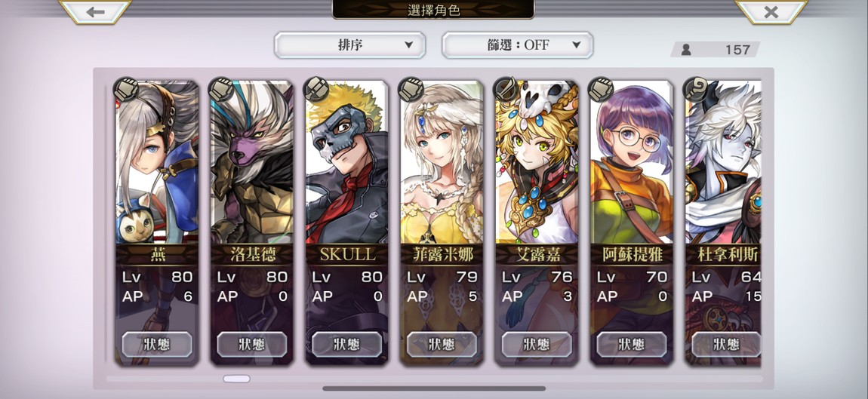The width and height of the screenshot is (868, 399).
Task: Click the fist class icon on SKULL's card
Action: tap(317, 89)
